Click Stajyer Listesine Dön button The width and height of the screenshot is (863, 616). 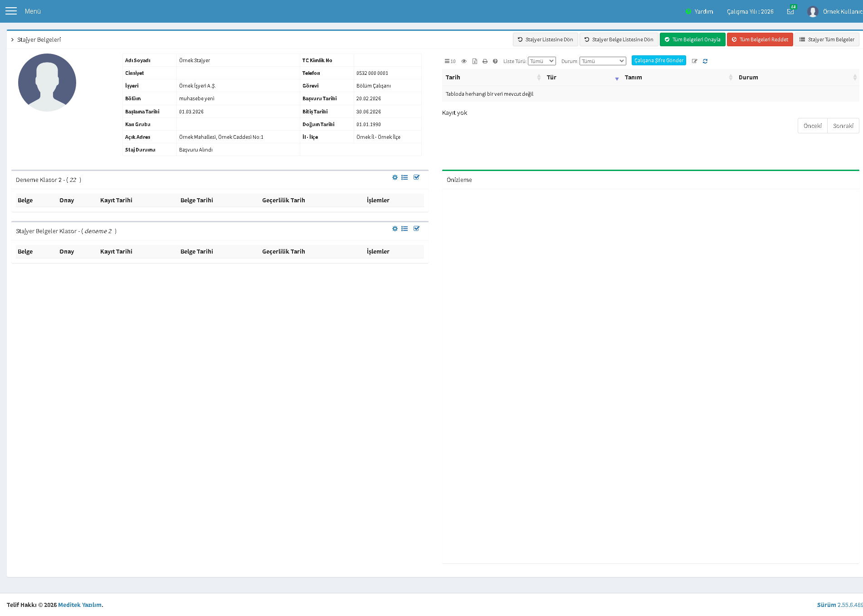tap(546, 39)
